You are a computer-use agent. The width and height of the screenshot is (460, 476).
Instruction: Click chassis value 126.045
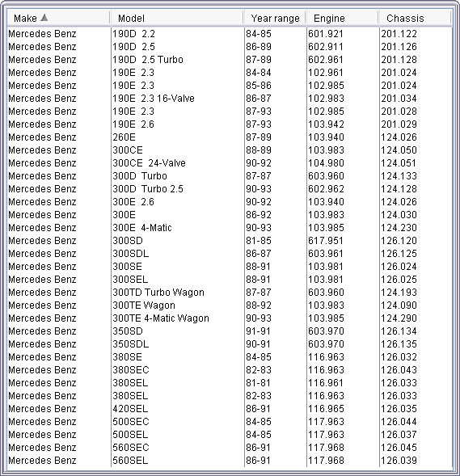coord(399,448)
